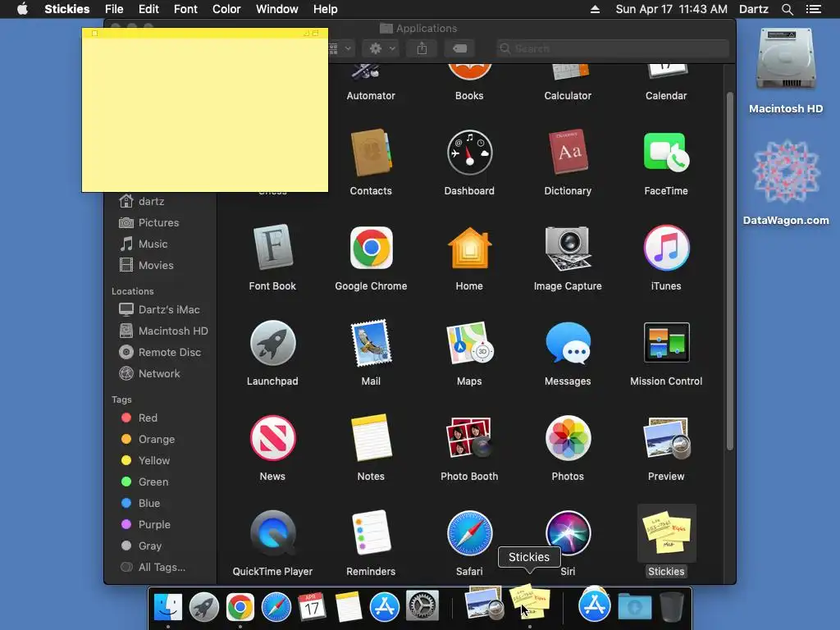Open Safari in the Applications window

click(x=469, y=533)
